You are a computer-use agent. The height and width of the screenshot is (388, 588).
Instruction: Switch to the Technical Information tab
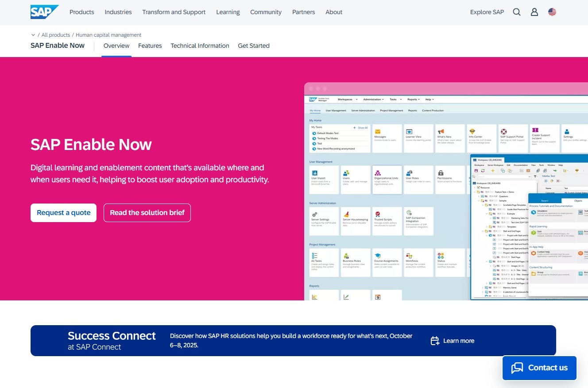[200, 46]
